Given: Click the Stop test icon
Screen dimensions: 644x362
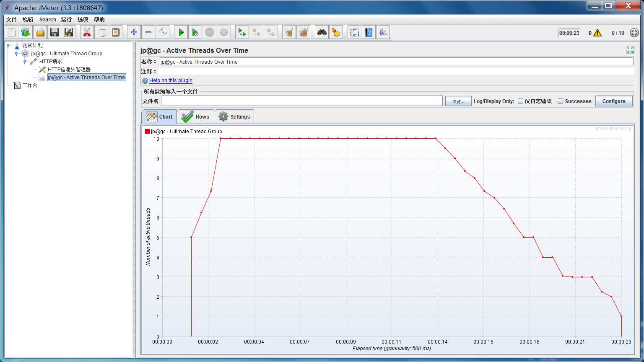Looking at the screenshot, I should pos(210,32).
